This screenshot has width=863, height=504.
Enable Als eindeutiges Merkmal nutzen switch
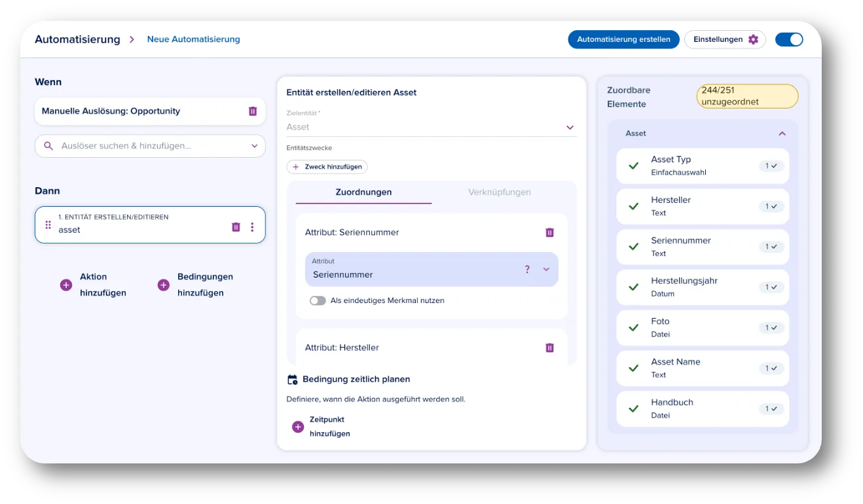[x=318, y=300]
